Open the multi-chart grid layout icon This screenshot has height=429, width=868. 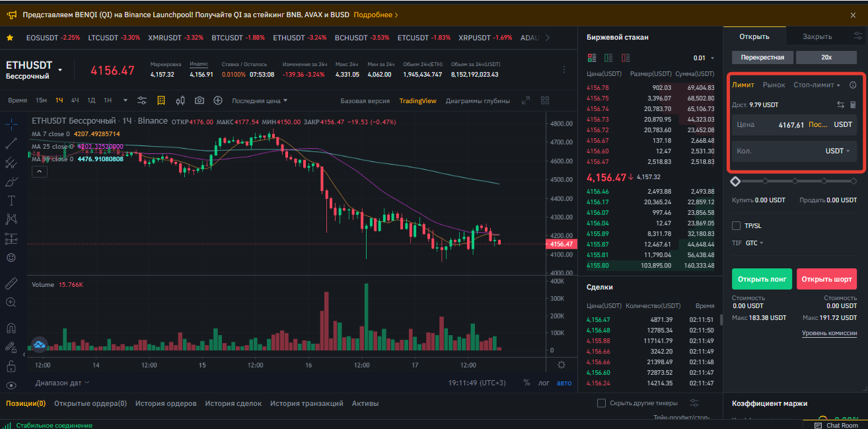[545, 100]
